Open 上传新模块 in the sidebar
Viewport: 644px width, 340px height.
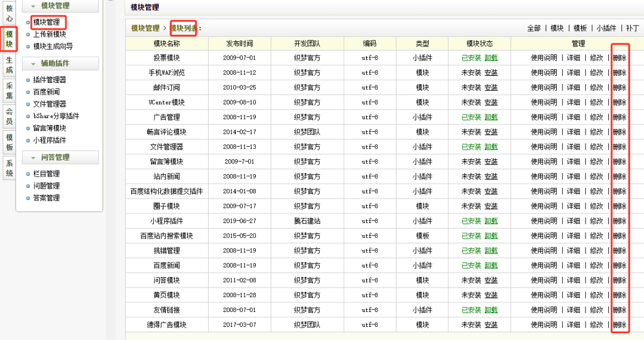tap(49, 34)
